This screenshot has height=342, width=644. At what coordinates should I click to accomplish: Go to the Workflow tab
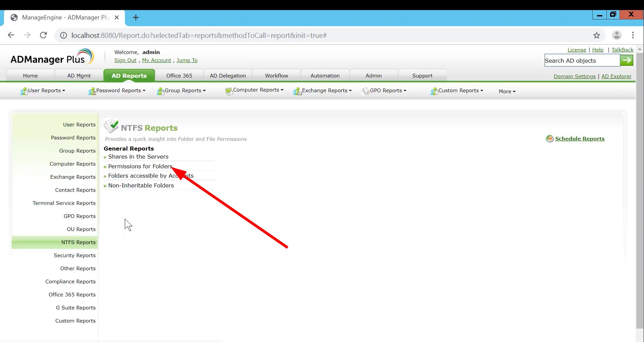(276, 75)
